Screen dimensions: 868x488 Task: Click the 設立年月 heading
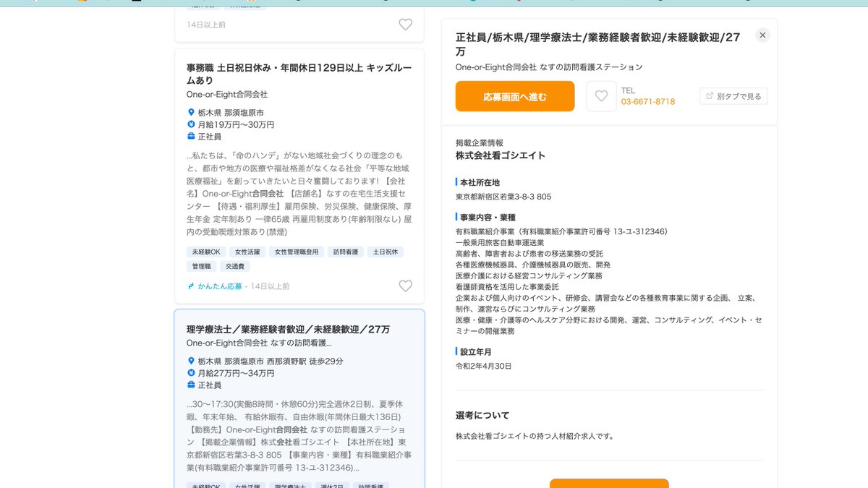(x=476, y=351)
